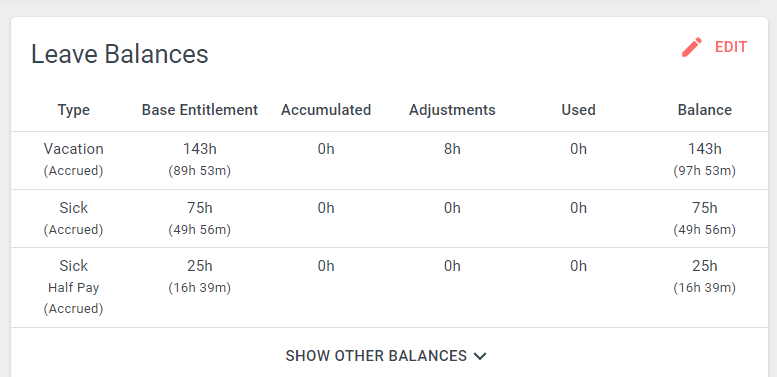Click Vacation base entitlement 143h
This screenshot has height=377, width=777.
pyautogui.click(x=200, y=149)
